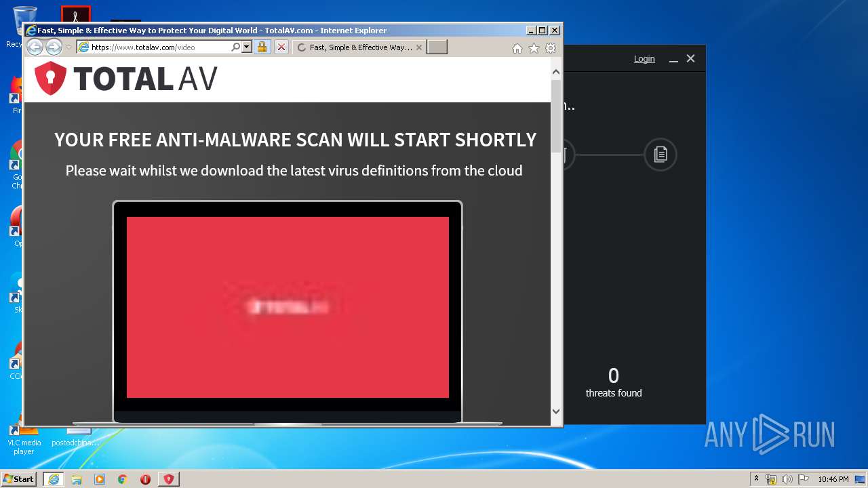
Task: Click the volume speaker tray icon
Action: [787, 479]
